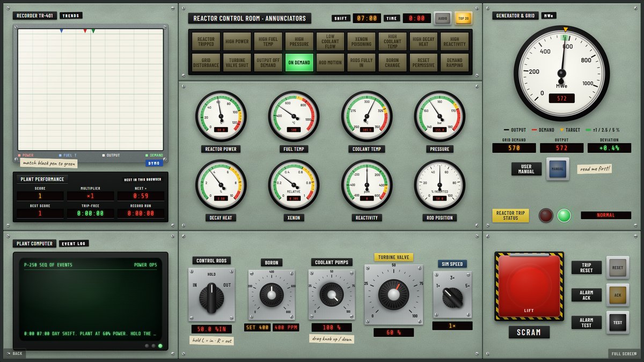Click the MWe tab in Generator panel

click(x=548, y=16)
